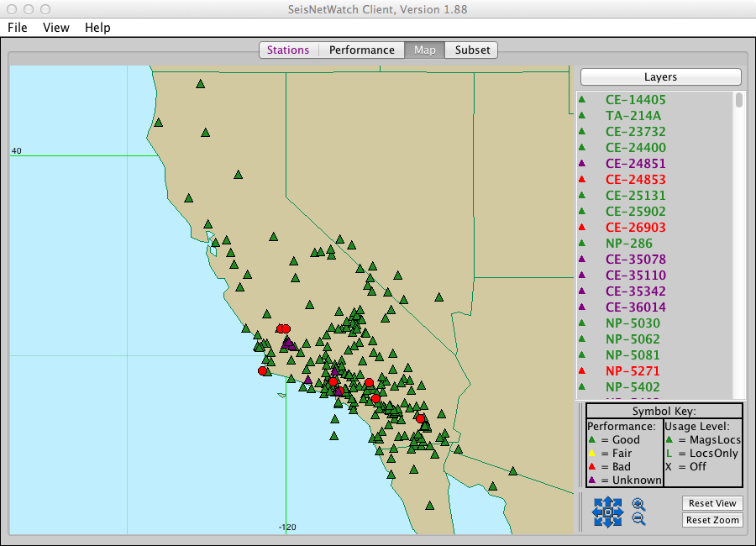Pan the map right with the right arrow

click(617, 512)
